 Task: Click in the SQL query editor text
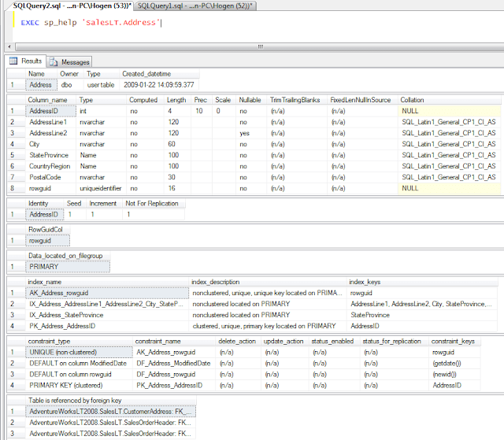[90, 23]
